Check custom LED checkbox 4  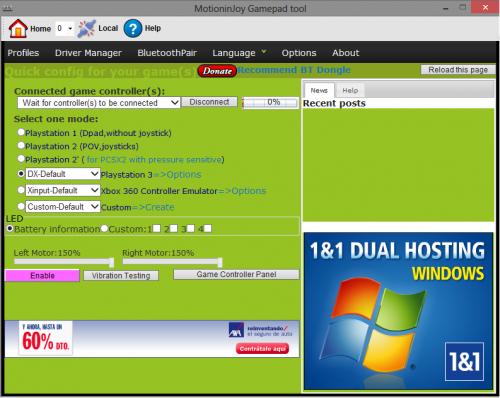tap(208, 228)
